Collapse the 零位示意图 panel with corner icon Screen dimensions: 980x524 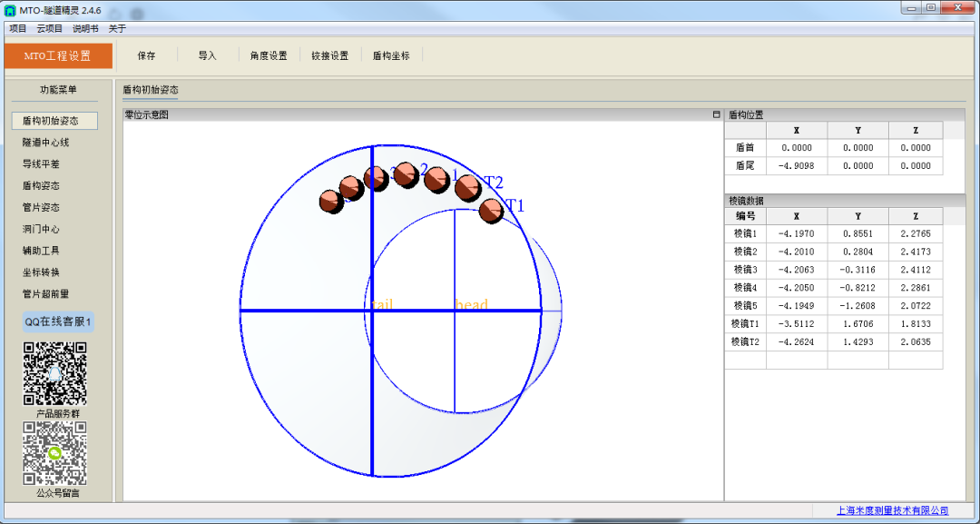pos(716,114)
